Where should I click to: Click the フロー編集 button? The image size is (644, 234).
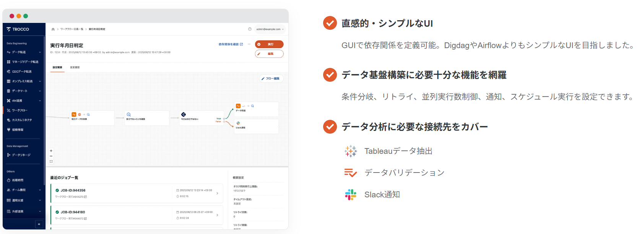(x=271, y=79)
